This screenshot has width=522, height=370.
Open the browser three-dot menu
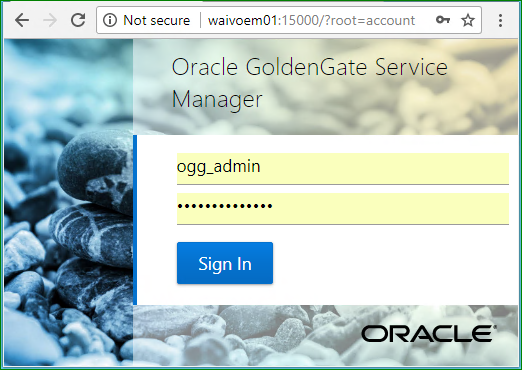(x=500, y=20)
